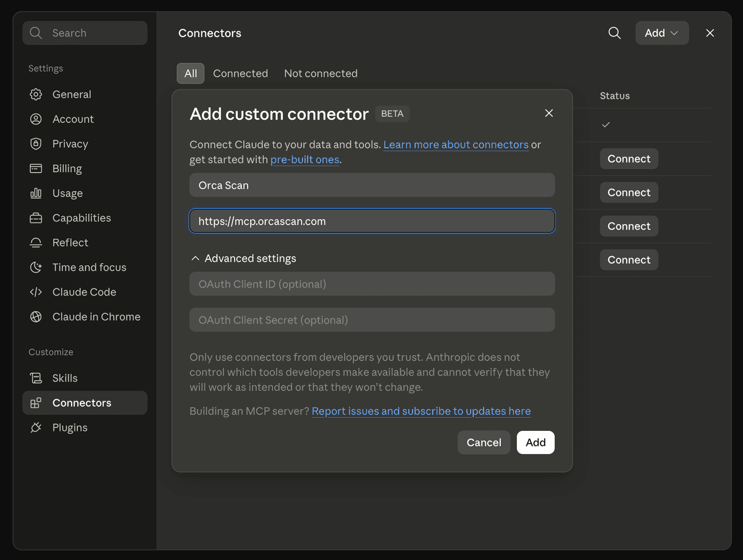Close the settings window with X
The height and width of the screenshot is (560, 743).
coord(710,33)
